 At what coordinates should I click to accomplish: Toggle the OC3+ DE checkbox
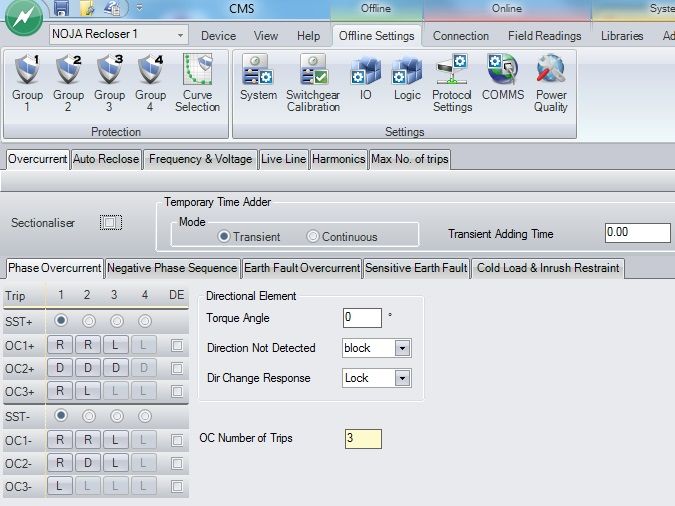[176, 391]
